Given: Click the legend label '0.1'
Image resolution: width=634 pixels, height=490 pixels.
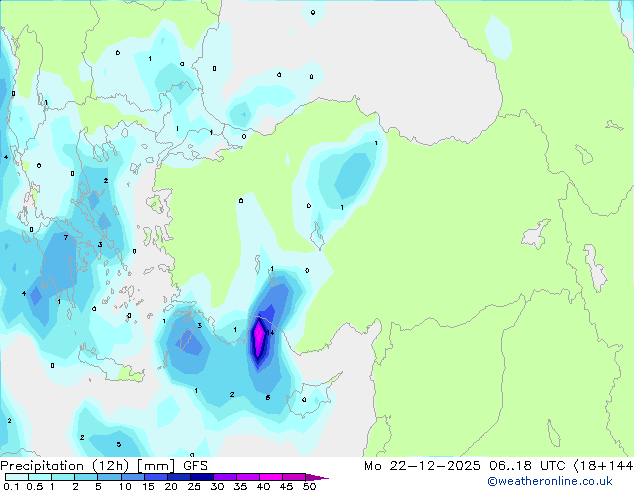Looking at the screenshot, I should [x=11, y=486].
